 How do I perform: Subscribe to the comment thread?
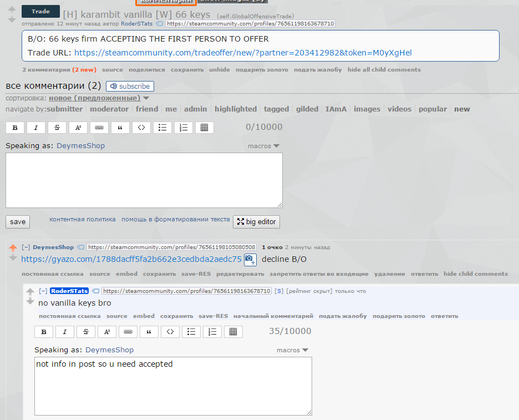coord(130,86)
